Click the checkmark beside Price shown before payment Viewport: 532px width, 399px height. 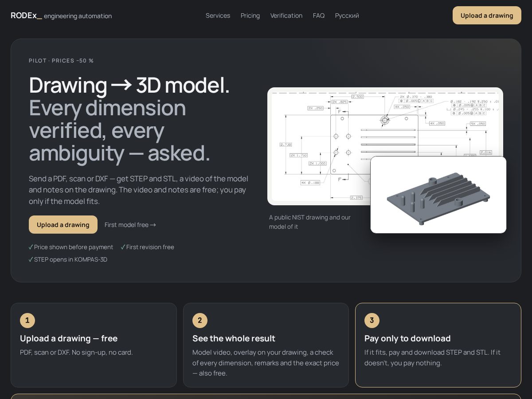31,247
